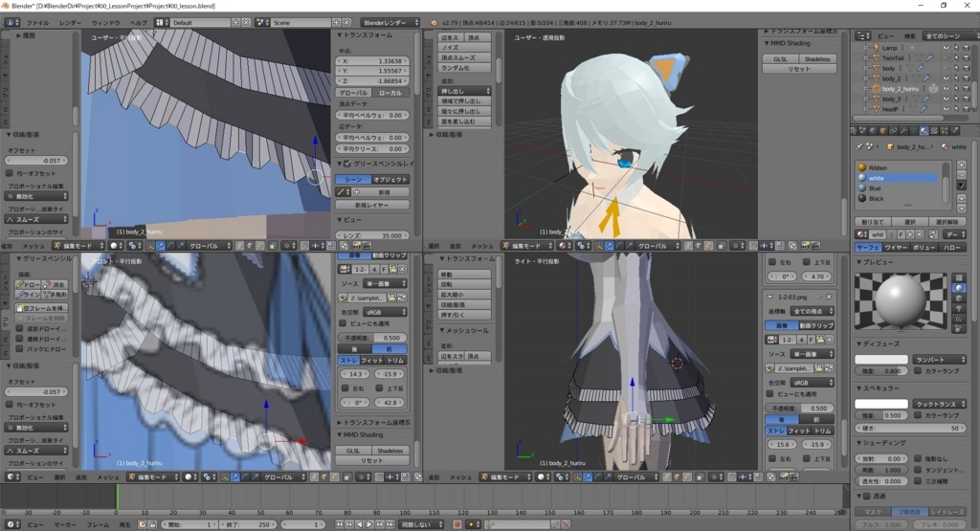
Task: Toggle visibility eye for body_2 object
Action: click(x=946, y=78)
